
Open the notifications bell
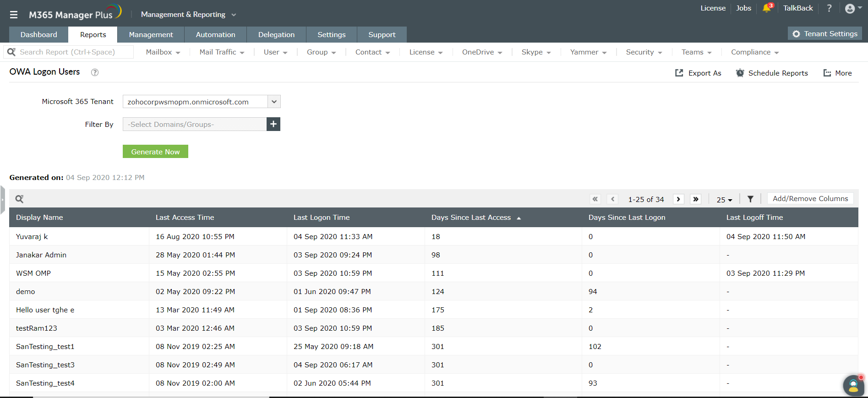[767, 8]
